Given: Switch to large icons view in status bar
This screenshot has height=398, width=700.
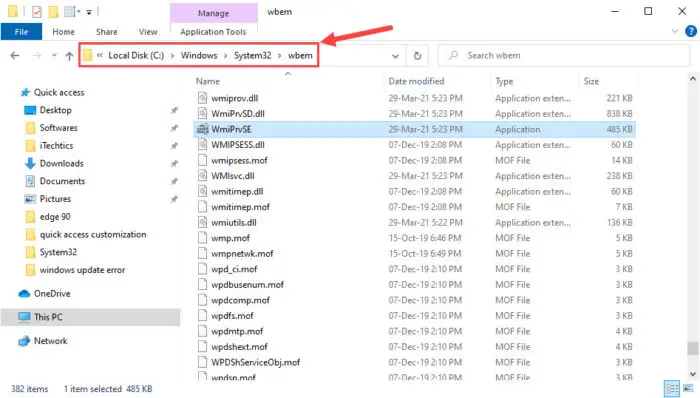Looking at the screenshot, I should pos(689,388).
